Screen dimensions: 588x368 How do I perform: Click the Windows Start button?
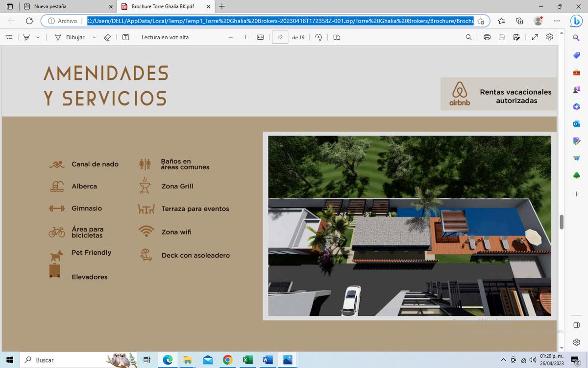point(10,360)
